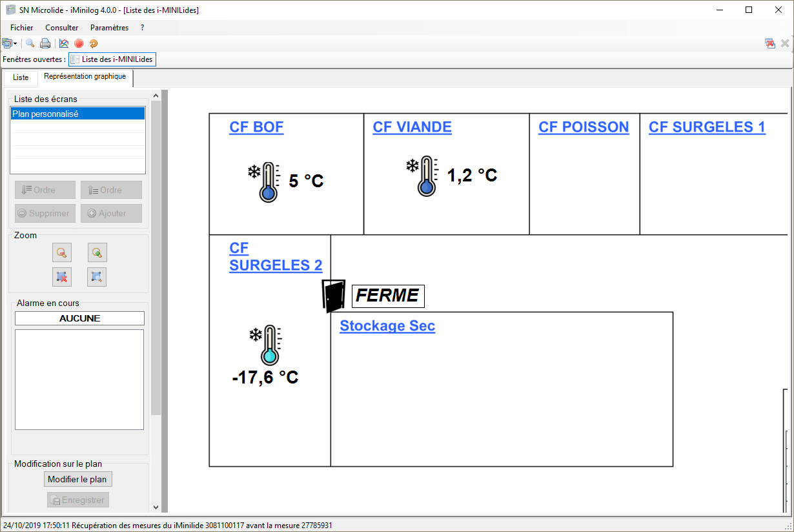Open the Consulter menu
This screenshot has width=794, height=532.
coord(62,28)
